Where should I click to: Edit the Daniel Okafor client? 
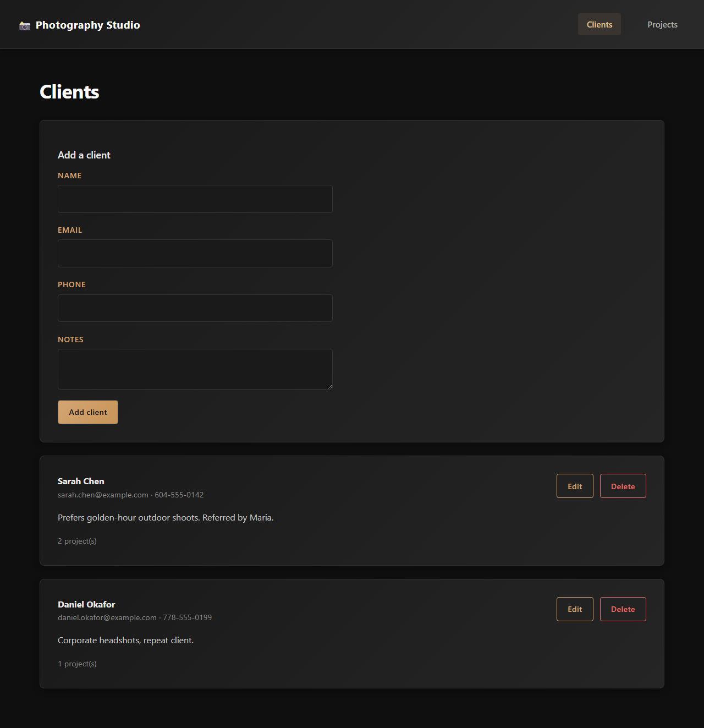(575, 609)
